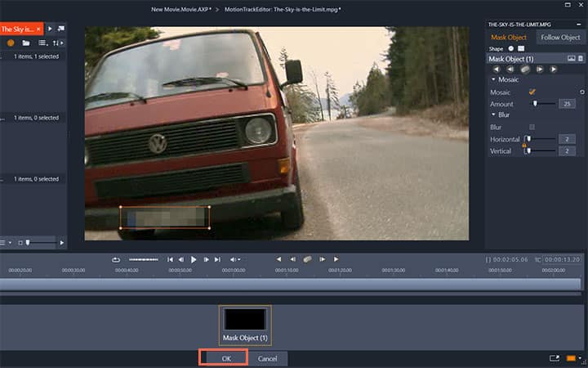The image size is (588, 368).
Task: Click the Amount value field 25
Action: tap(567, 104)
